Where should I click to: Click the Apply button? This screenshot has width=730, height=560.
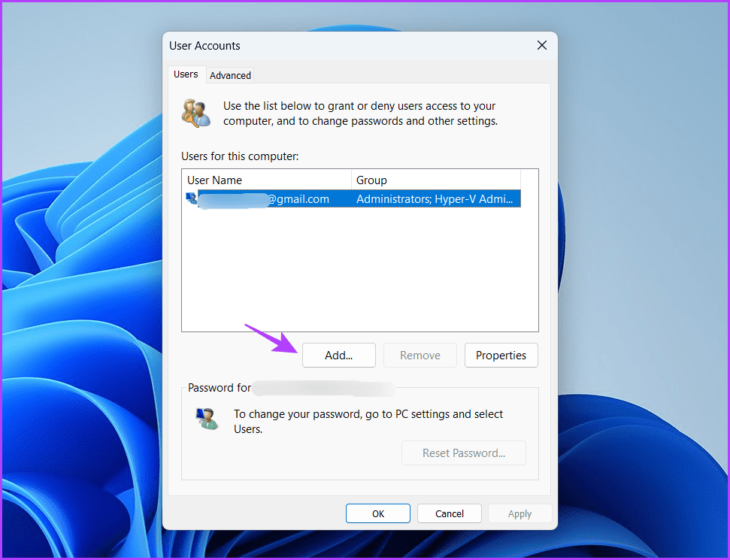coord(519,513)
